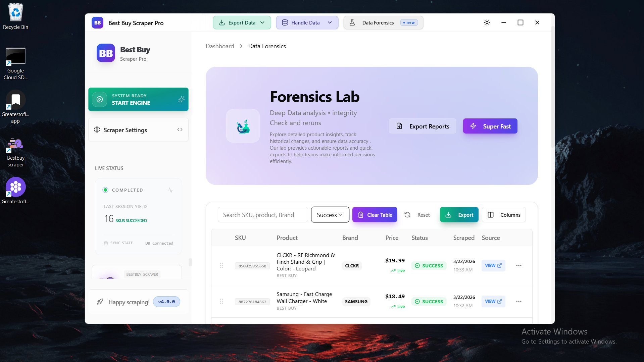
Task: Click SUCCESS badge in the Samsung row
Action: [x=429, y=302]
